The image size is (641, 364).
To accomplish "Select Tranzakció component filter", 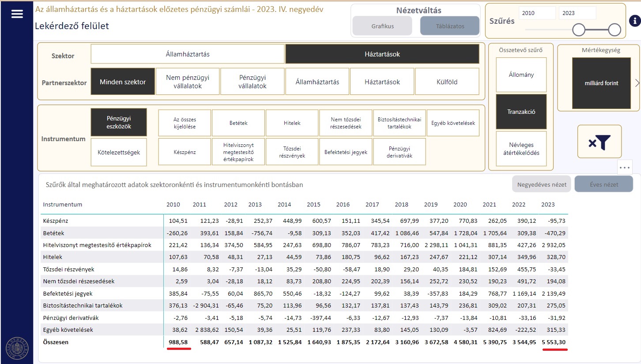I will point(521,112).
